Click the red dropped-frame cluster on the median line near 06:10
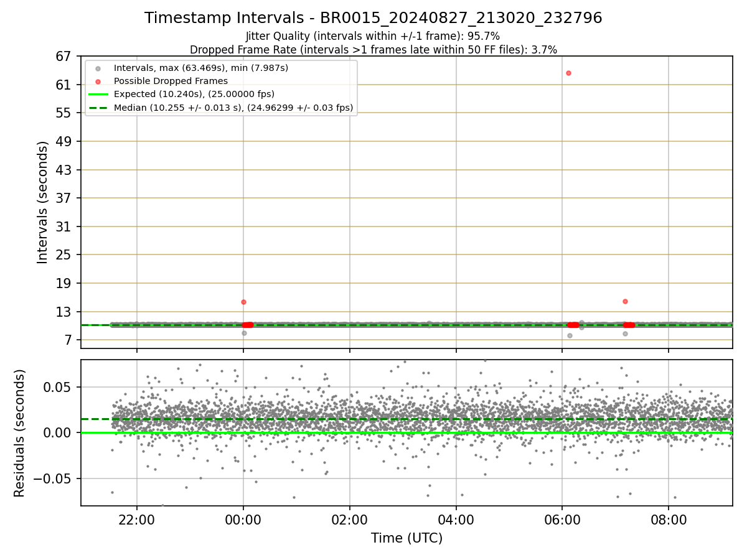This screenshot has width=747, height=560. coord(573,325)
